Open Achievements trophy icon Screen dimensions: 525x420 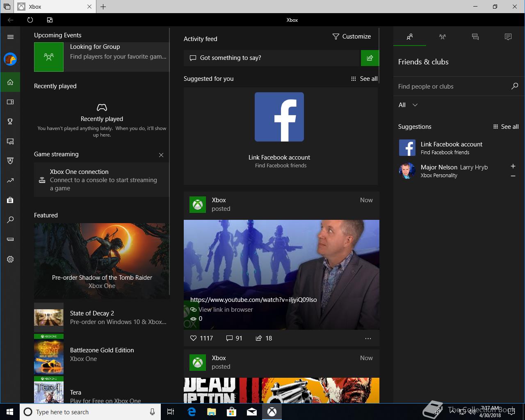pyautogui.click(x=10, y=121)
